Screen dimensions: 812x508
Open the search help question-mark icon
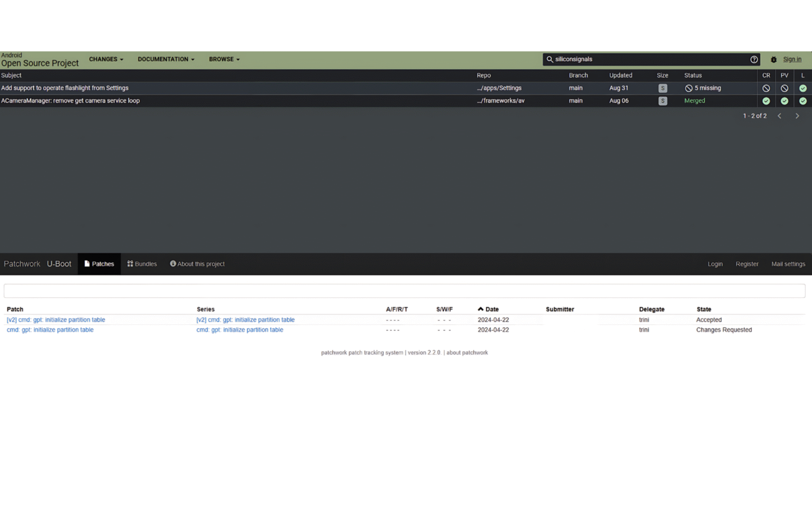(x=754, y=59)
